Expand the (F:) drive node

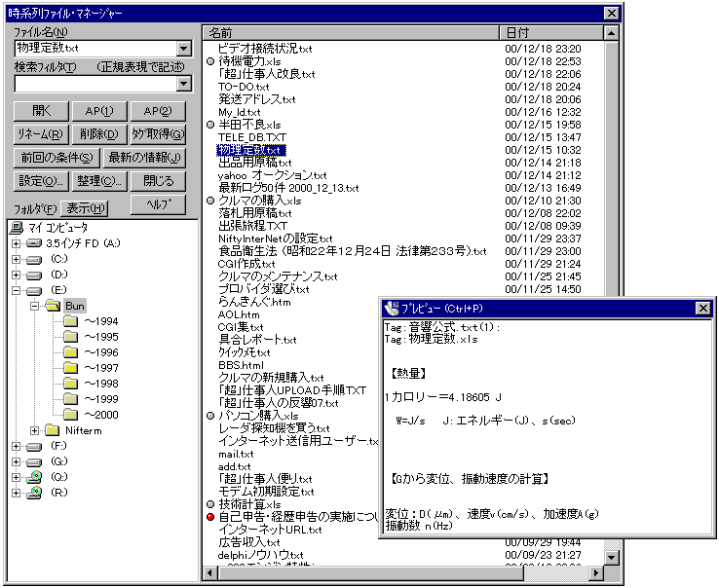click(x=16, y=447)
